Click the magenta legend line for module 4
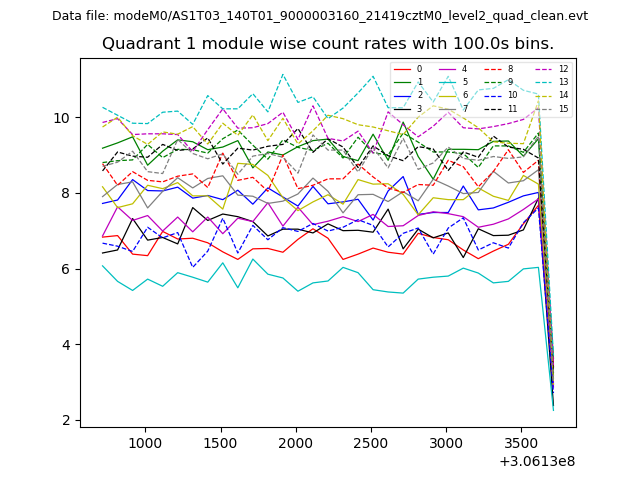 [447, 69]
